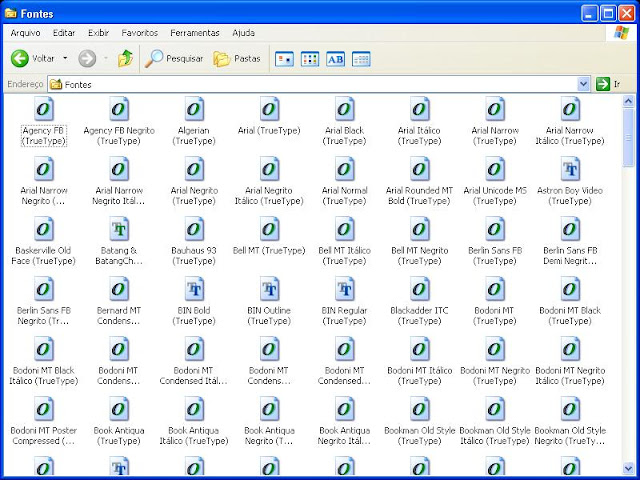Click the green up-folder icon
Image resolution: width=640 pixels, height=480 pixels.
[125, 59]
